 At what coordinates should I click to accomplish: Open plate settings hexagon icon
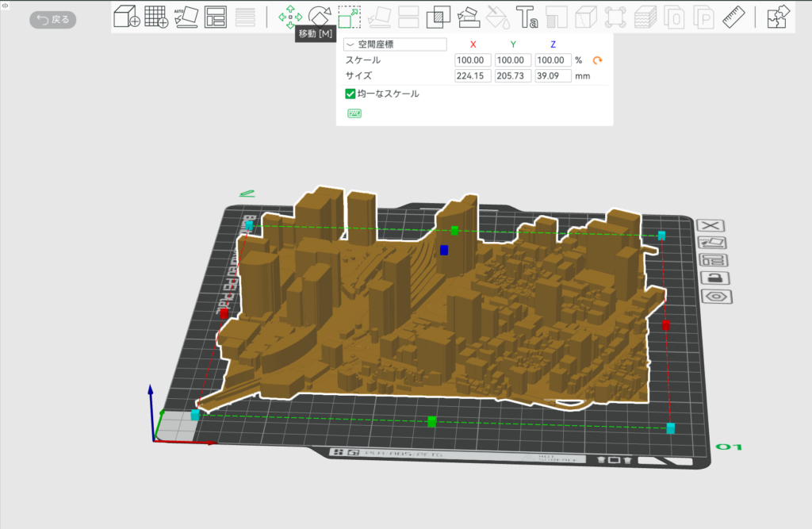[715, 297]
